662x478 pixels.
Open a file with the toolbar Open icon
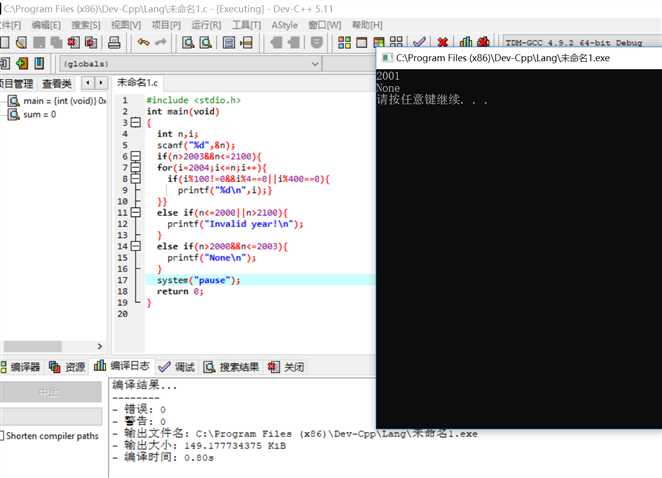coord(22,42)
